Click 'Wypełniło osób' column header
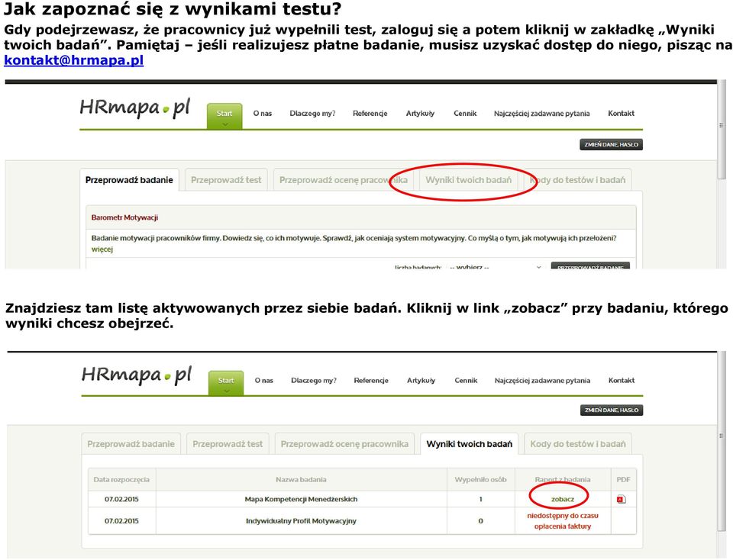733x560 pixels. click(480, 480)
